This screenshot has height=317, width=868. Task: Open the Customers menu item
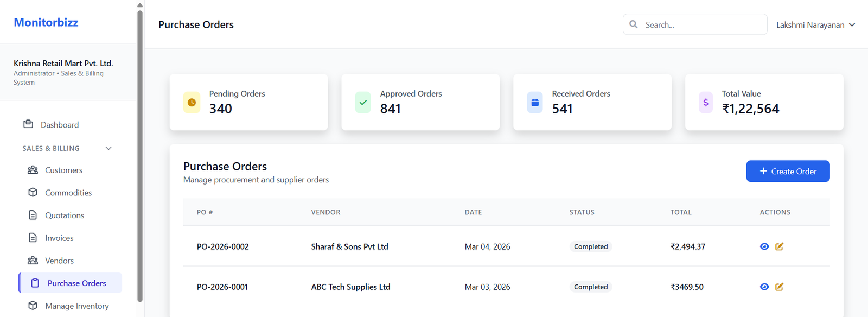click(x=63, y=170)
